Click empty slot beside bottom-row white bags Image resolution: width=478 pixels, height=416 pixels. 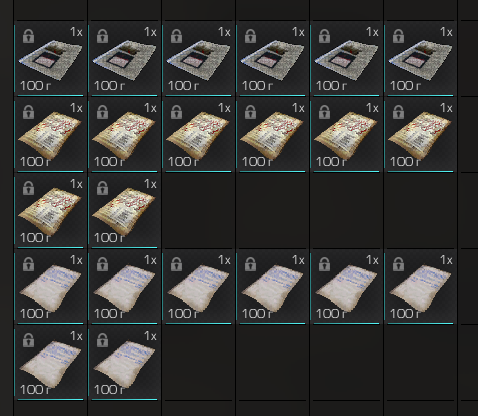tap(198, 363)
